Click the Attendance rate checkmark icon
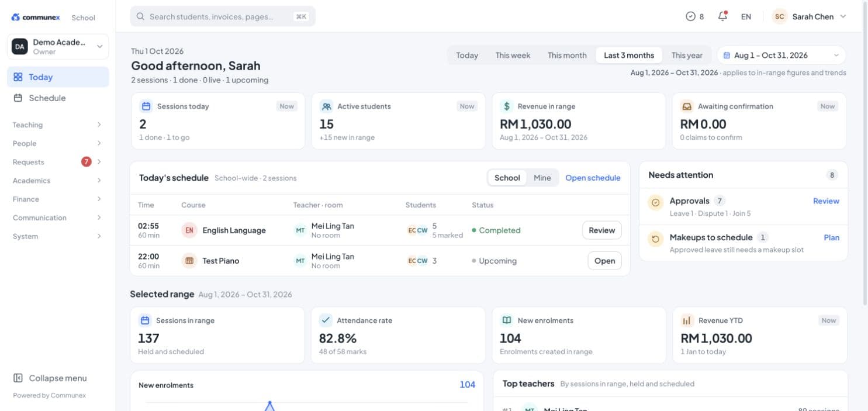The image size is (868, 411). tap(326, 320)
